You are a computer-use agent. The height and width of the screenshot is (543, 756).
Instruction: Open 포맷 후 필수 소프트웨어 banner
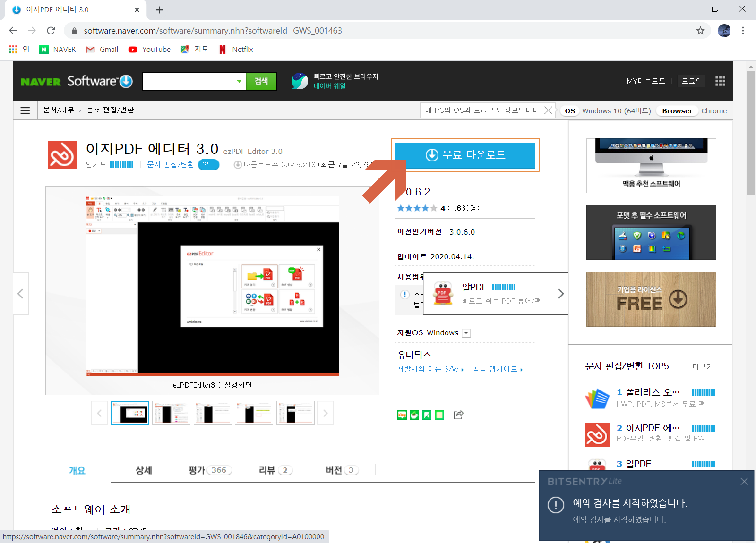pos(651,232)
